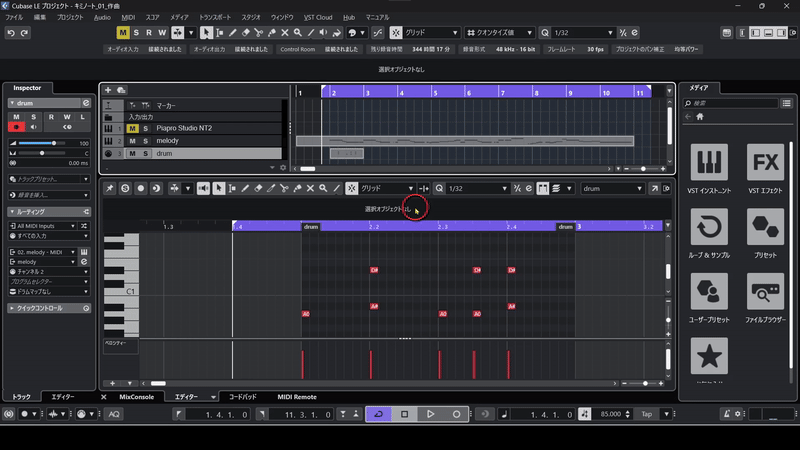Switch to MIDI Remote tab
The height and width of the screenshot is (450, 800).
tap(297, 397)
